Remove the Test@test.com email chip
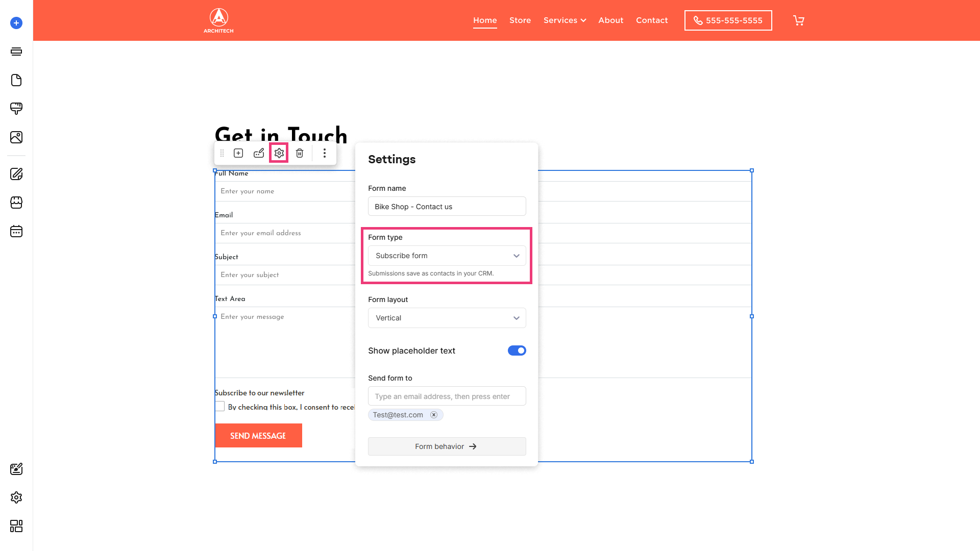Viewport: 980px width, 551px height. (434, 415)
